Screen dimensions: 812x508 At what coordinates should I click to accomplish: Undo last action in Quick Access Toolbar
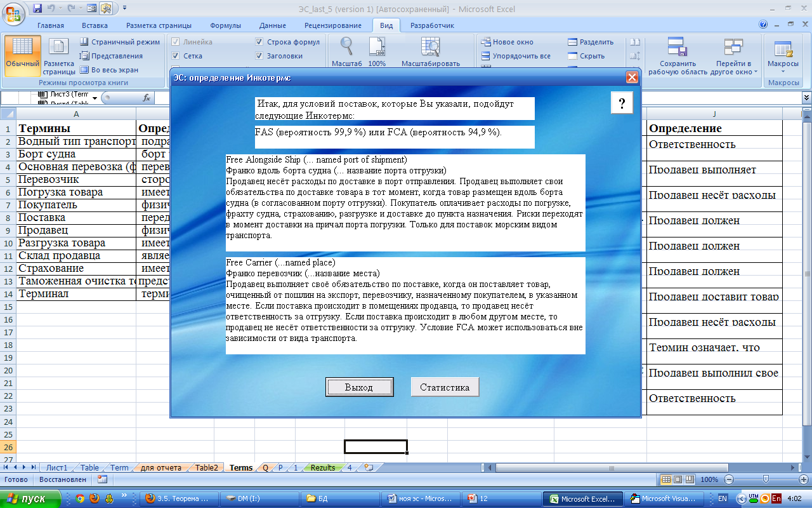pos(52,8)
